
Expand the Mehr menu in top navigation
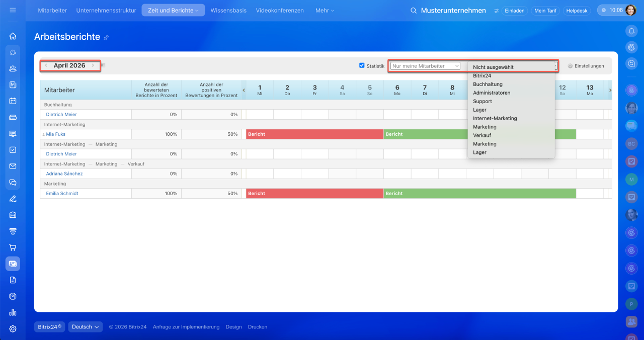click(325, 11)
